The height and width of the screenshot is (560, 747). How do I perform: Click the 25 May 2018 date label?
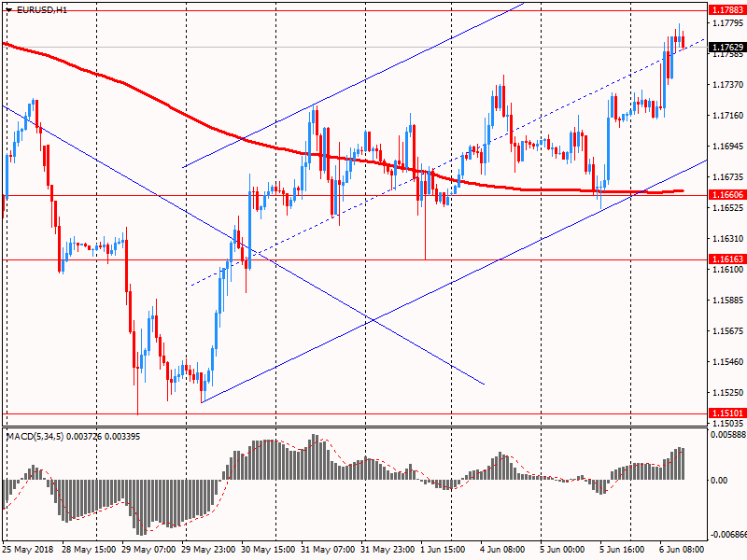pyautogui.click(x=28, y=550)
